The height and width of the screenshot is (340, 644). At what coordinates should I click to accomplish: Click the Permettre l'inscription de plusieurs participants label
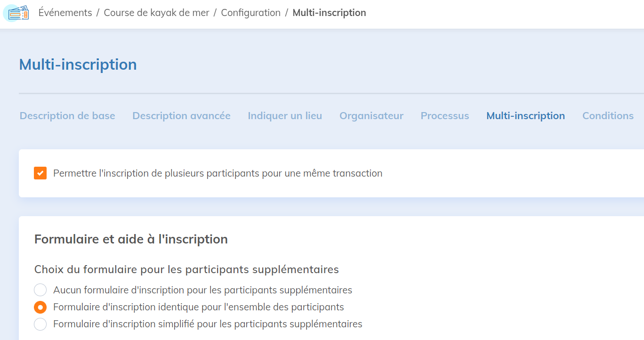click(x=217, y=173)
